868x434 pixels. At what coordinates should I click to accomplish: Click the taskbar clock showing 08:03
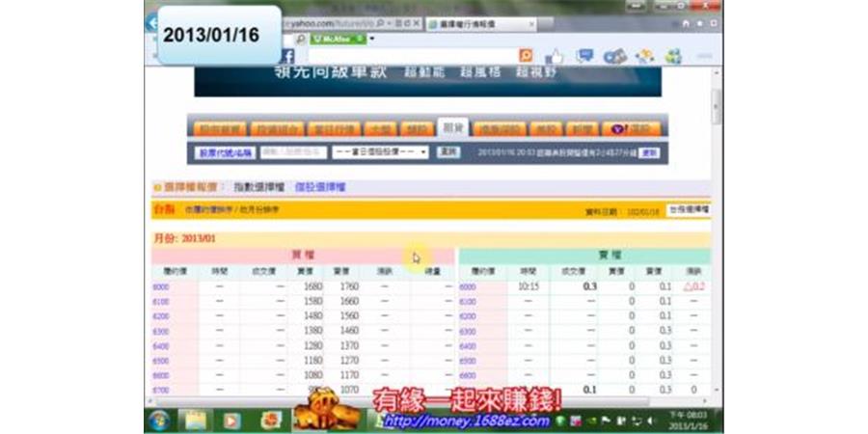[x=692, y=420]
